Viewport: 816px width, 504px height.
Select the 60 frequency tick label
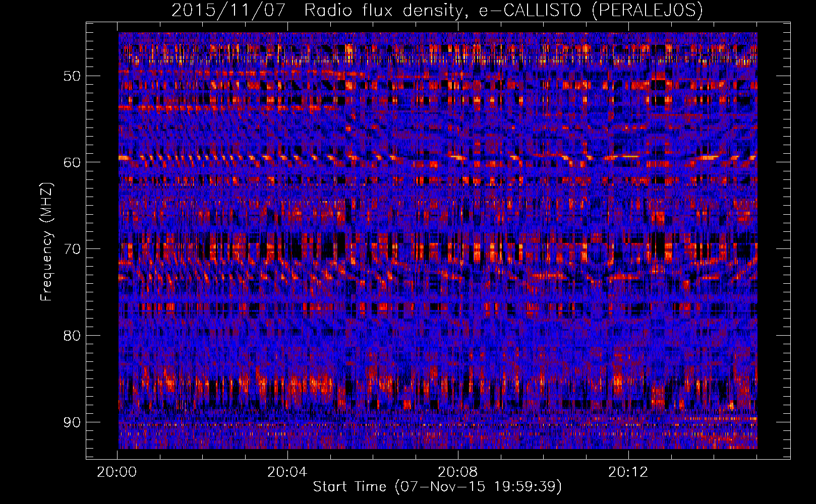72,162
